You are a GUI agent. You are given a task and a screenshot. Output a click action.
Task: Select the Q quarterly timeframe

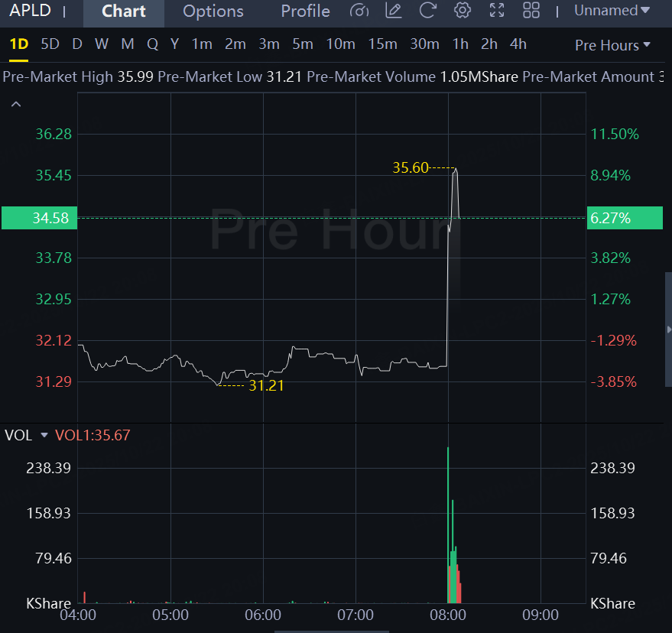coord(152,44)
